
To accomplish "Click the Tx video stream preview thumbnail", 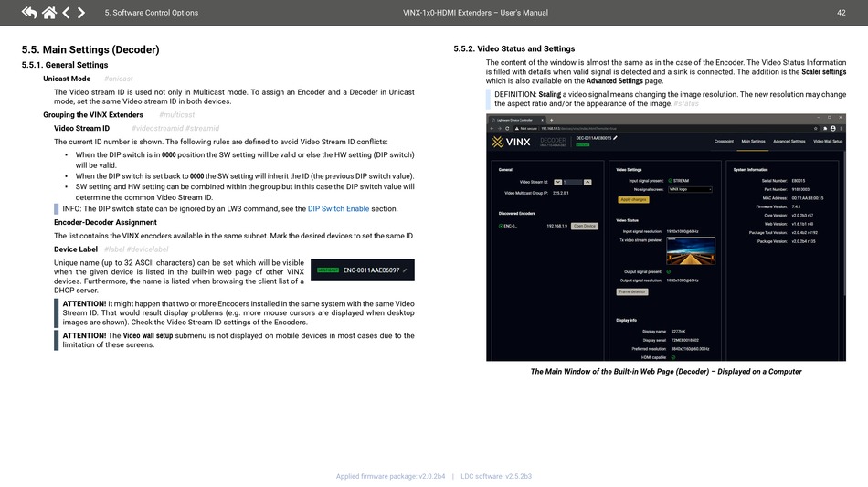I will tap(691, 250).
